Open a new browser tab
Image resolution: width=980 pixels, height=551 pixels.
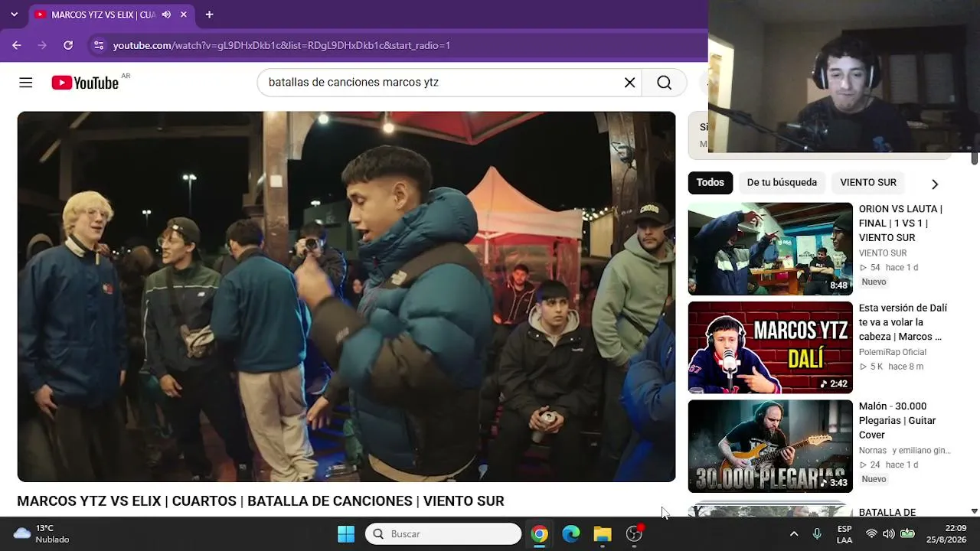209,15
